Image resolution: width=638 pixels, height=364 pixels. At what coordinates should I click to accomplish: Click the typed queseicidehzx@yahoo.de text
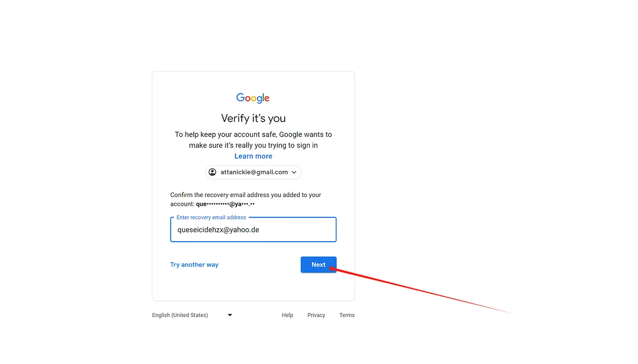(218, 230)
